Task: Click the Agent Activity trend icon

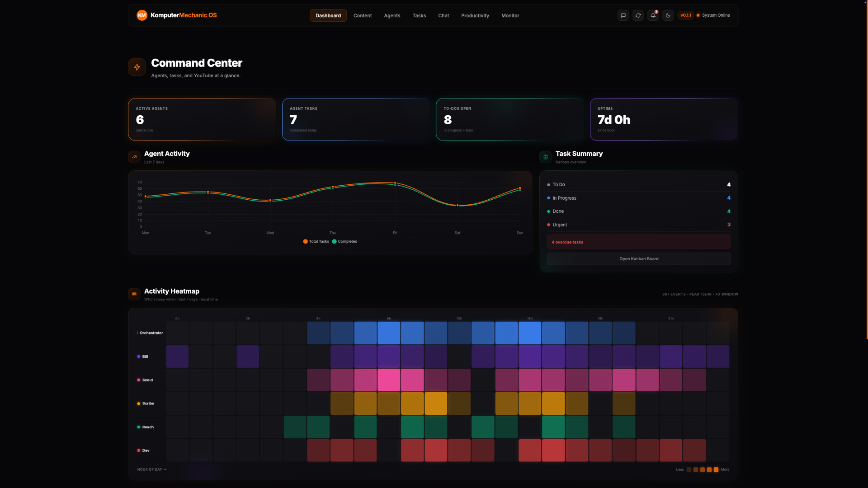Action: tap(134, 157)
